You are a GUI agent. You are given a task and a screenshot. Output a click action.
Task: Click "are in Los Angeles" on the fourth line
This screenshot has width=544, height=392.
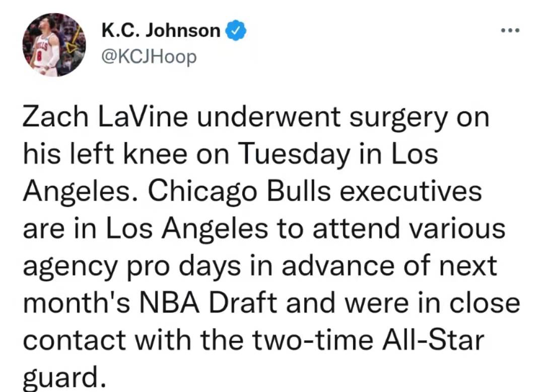click(x=146, y=229)
